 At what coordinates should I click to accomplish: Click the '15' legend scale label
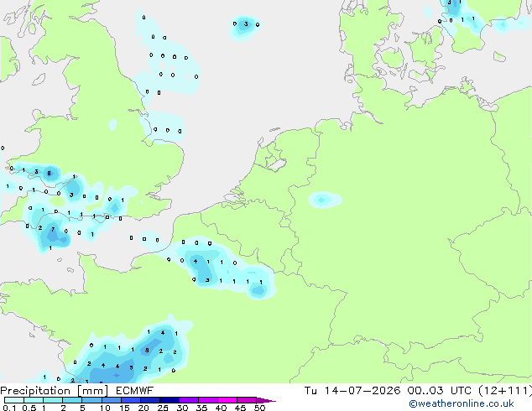click(x=124, y=408)
